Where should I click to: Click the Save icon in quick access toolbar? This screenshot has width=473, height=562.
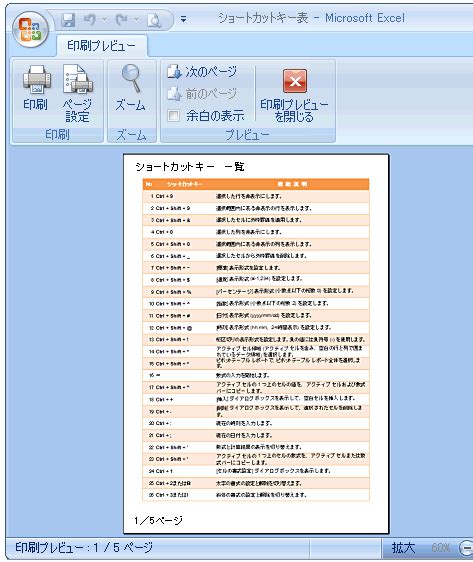point(68,20)
